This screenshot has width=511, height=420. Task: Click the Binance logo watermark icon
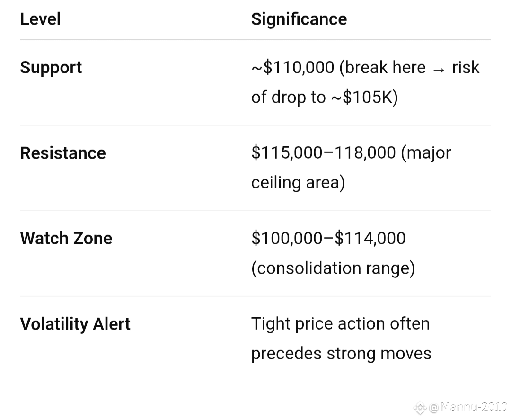coord(420,408)
